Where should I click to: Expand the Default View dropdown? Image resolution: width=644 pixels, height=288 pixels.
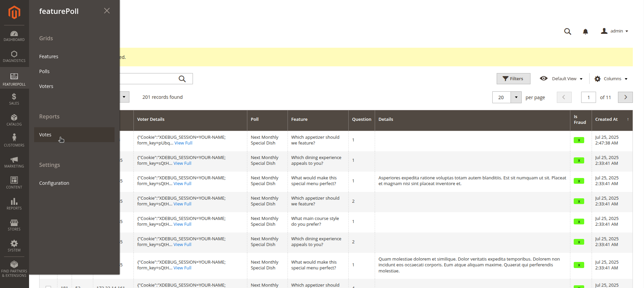[562, 79]
